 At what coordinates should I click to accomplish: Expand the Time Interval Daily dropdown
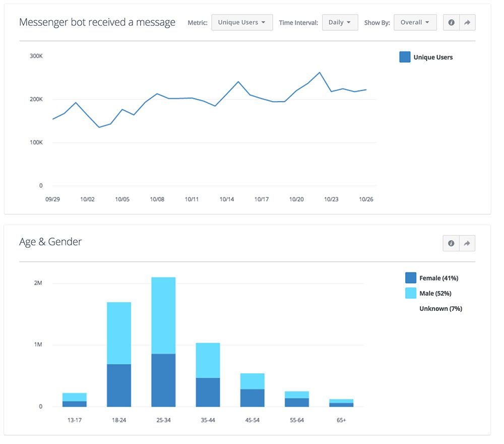tap(340, 23)
